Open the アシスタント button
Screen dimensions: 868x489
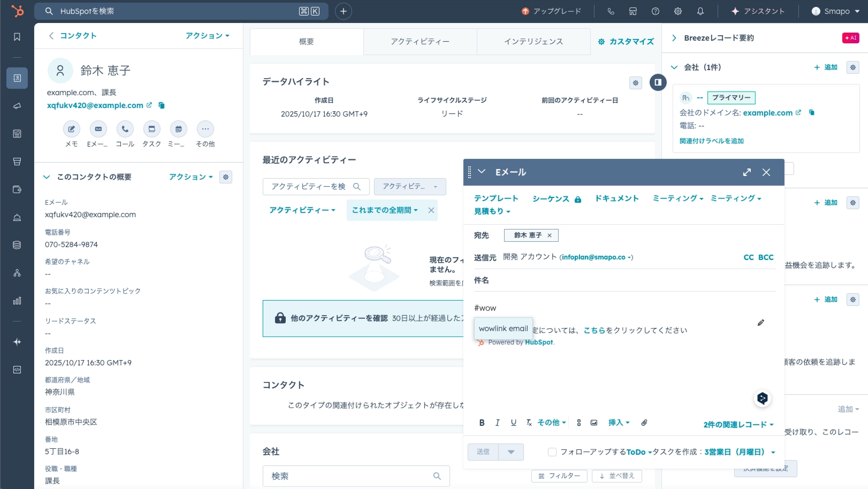point(758,11)
